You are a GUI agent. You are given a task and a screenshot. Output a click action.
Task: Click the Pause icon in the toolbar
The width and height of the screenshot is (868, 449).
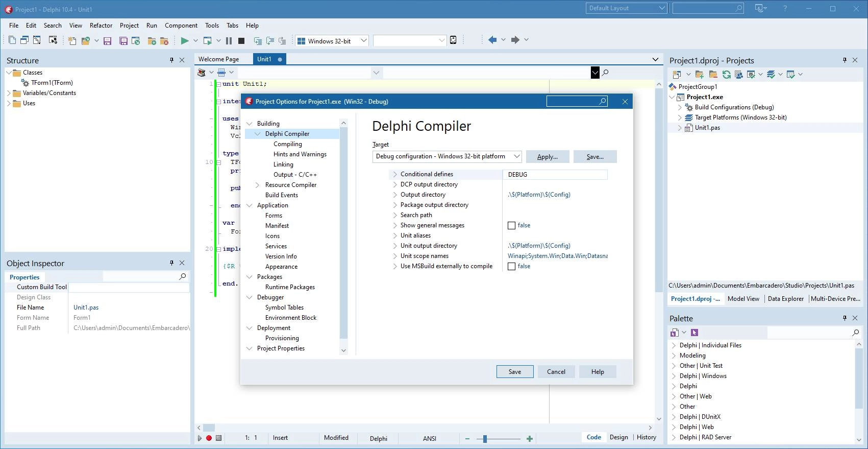229,40
